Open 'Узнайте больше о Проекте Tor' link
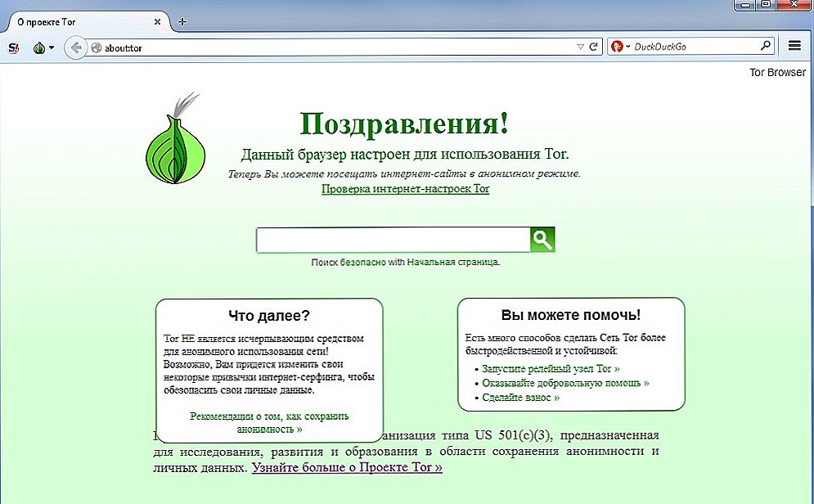Screen dimensions: 814x504 (x=347, y=468)
